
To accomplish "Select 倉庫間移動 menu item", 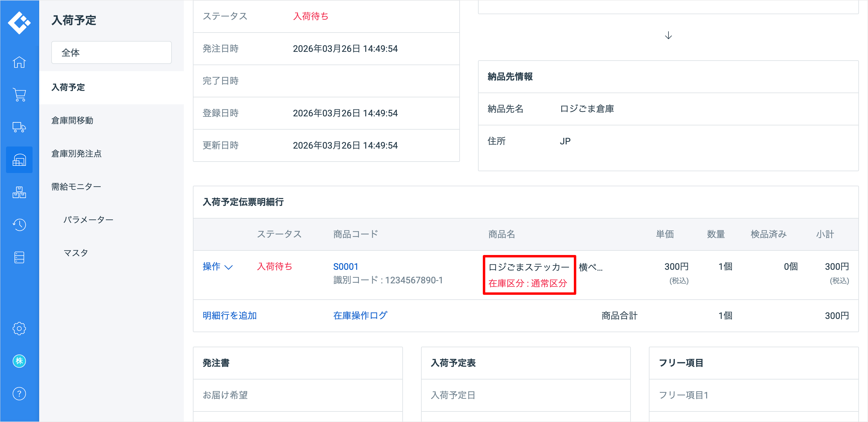I will point(72,120).
